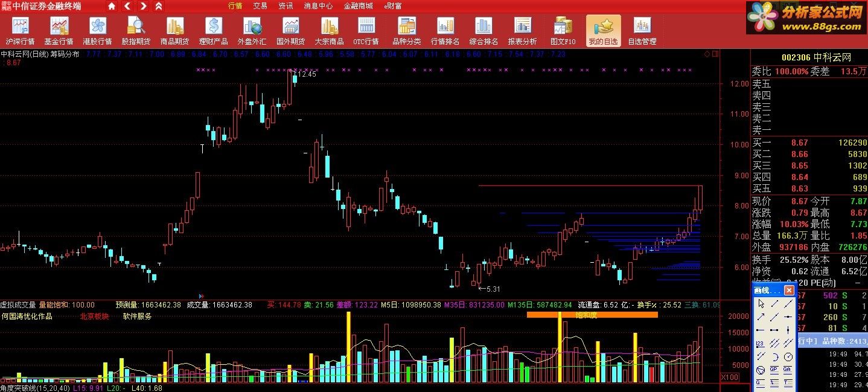Select GP golden ratio tool in 画线 palette
The width and height of the screenshot is (868, 392).
[x=774, y=370]
